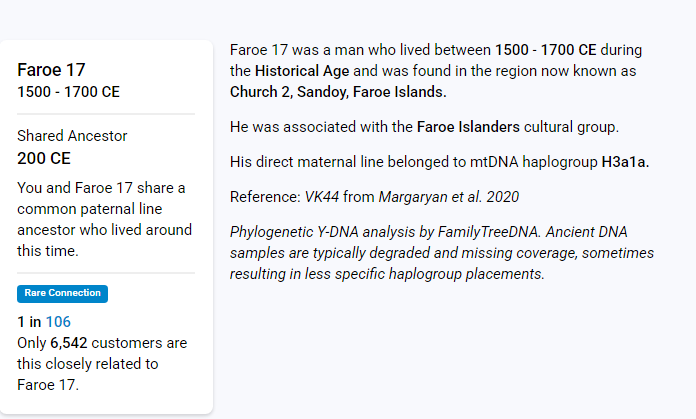Click Church 2, Sandoy, Faroe Islands text
The image size is (696, 419).
[338, 92]
